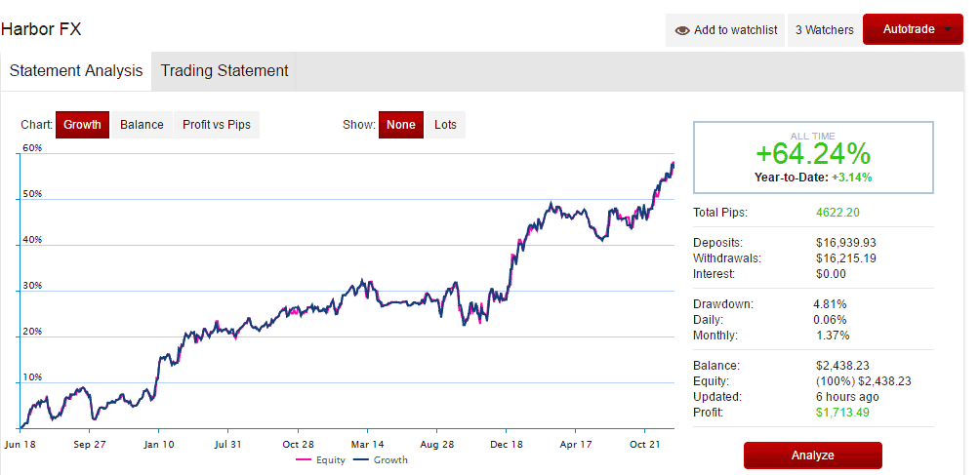Click the Harbor FX title
Image resolution: width=980 pixels, height=475 pixels.
coord(41,28)
